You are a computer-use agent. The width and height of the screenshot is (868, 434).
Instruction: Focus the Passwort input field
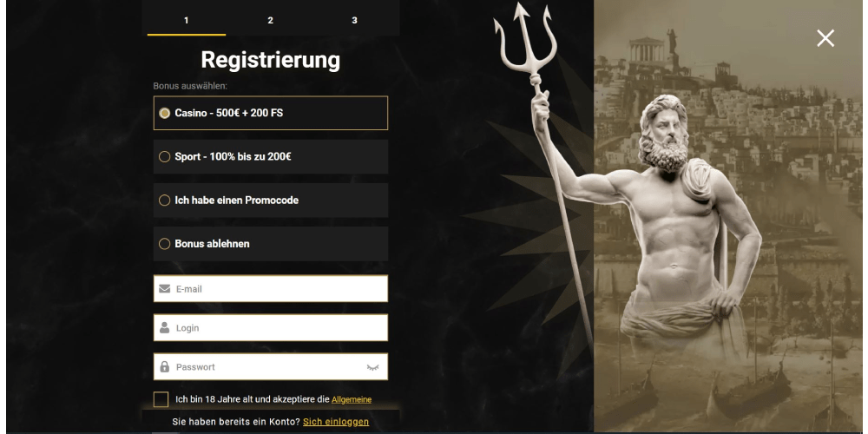click(x=271, y=366)
